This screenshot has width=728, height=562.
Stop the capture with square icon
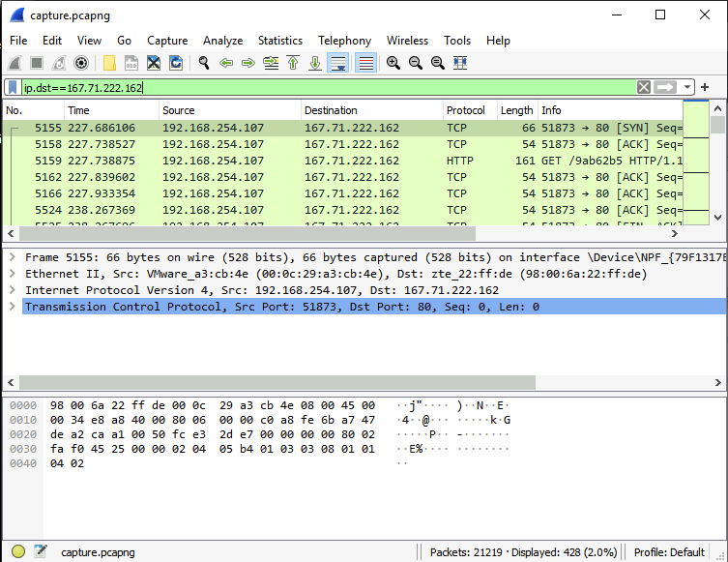pyautogui.click(x=37, y=63)
